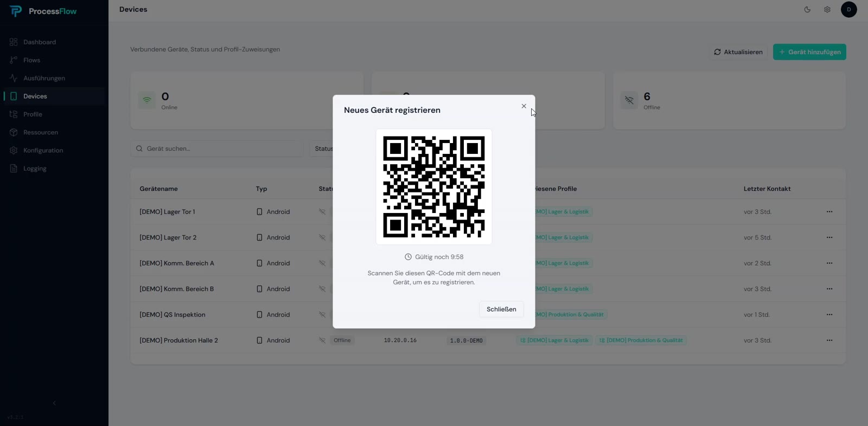Click the Logging document icon
Viewport: 868px width, 426px height.
(x=14, y=169)
